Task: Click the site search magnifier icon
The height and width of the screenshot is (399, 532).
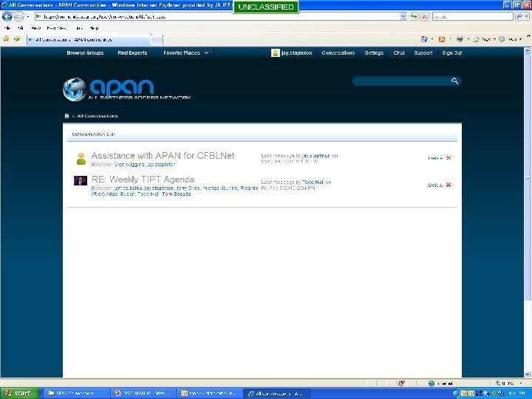Action: tap(455, 81)
